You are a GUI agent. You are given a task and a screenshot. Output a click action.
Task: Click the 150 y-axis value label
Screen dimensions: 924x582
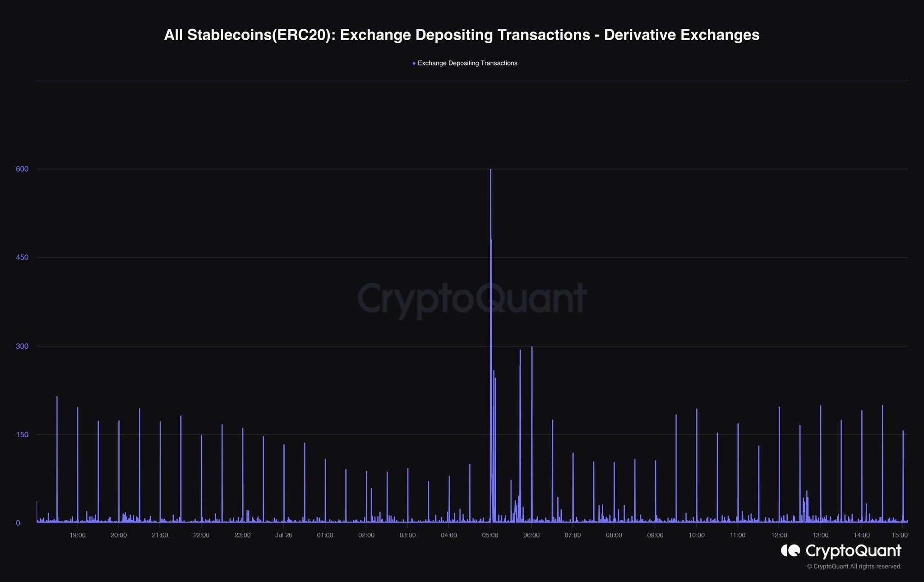22,434
